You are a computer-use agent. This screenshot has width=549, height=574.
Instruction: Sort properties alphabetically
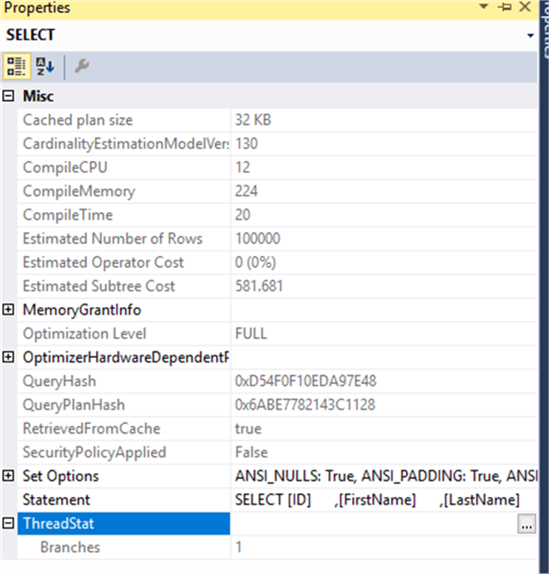point(45,66)
